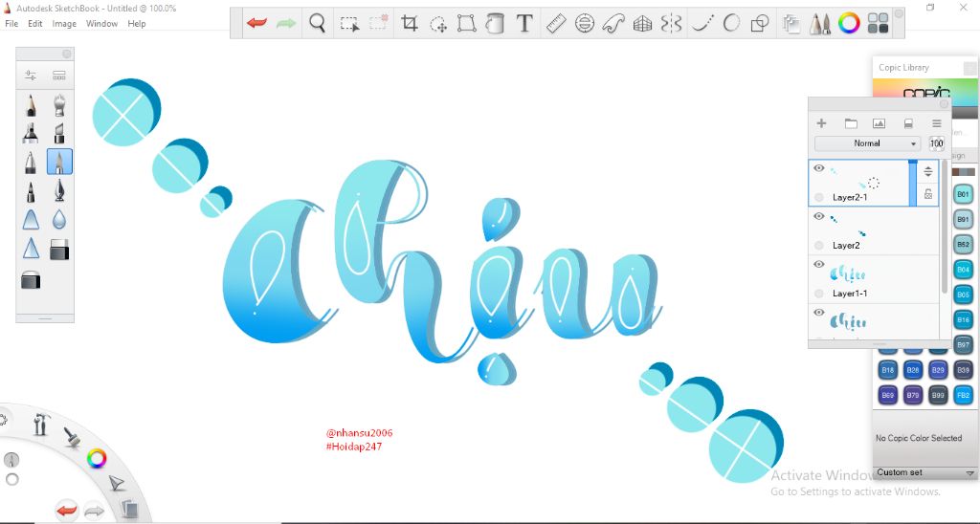Image resolution: width=980 pixels, height=524 pixels.
Task: Select the Chisel tip pen brush
Action: coord(58,133)
